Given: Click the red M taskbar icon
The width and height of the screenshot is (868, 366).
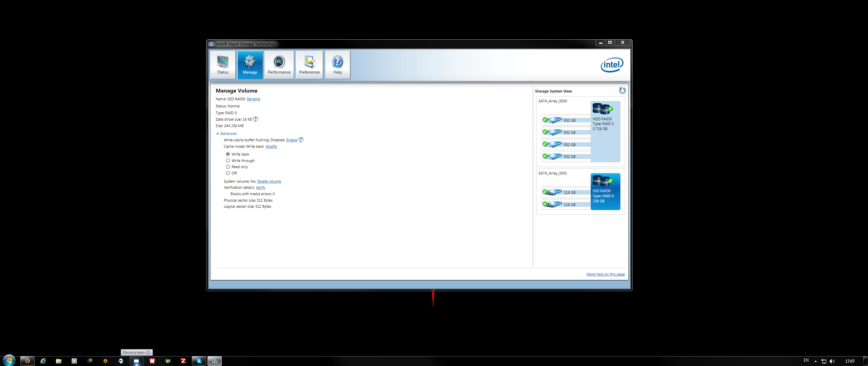Looking at the screenshot, I should coord(152,361).
